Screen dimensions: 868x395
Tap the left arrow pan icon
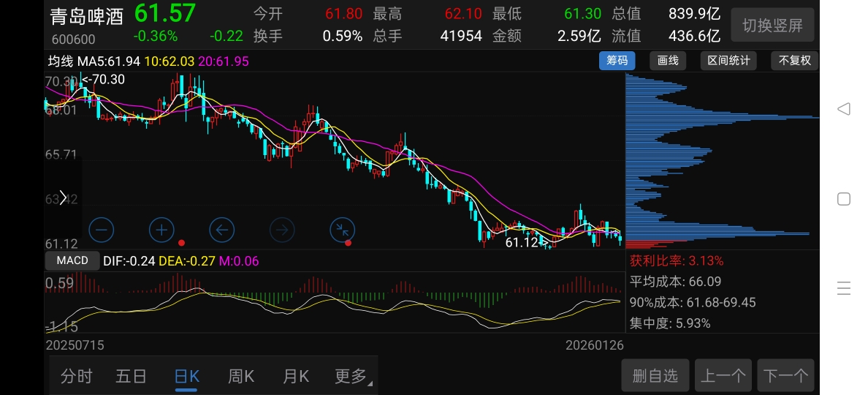(x=221, y=230)
